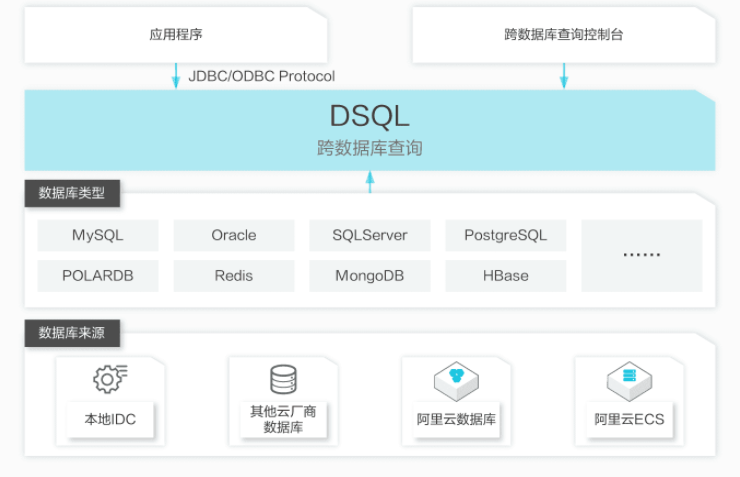Click the 其他云厂商数据库 label
This screenshot has height=477, width=740.
click(x=283, y=419)
